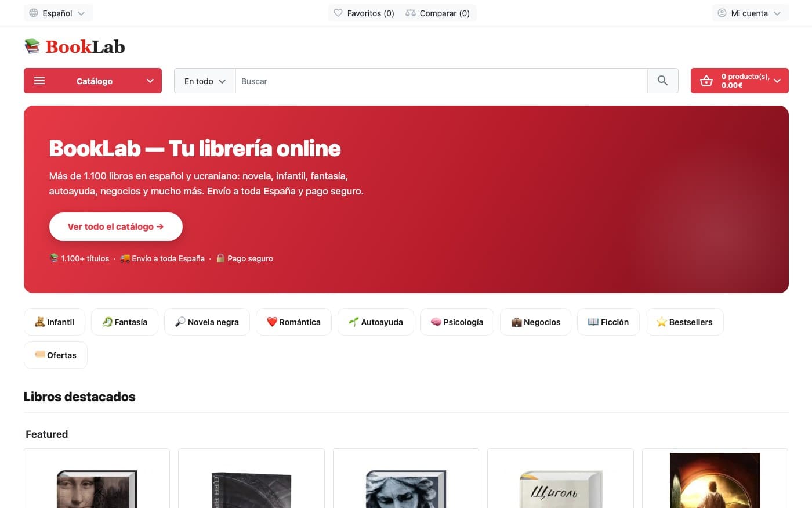Screen dimensions: 812x508
Task: Click the Featured section label
Action: tap(47, 434)
